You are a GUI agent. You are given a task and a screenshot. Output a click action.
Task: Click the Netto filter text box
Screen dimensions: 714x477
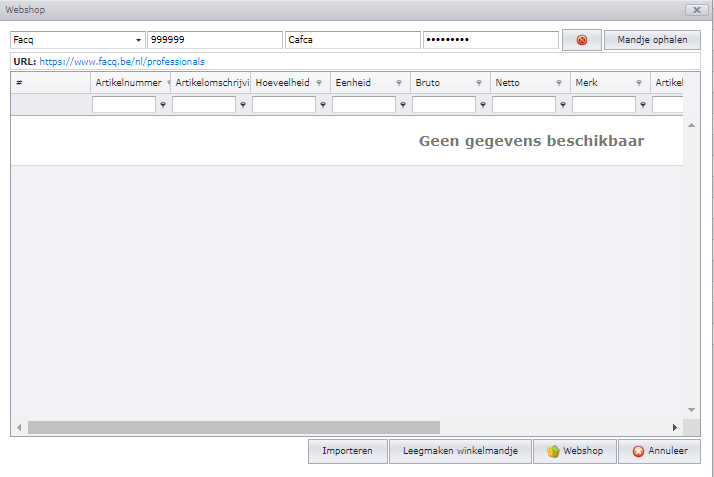[524, 105]
